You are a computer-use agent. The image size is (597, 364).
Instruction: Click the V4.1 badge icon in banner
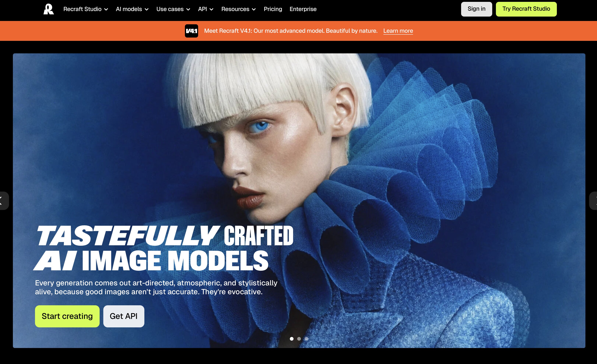191,31
